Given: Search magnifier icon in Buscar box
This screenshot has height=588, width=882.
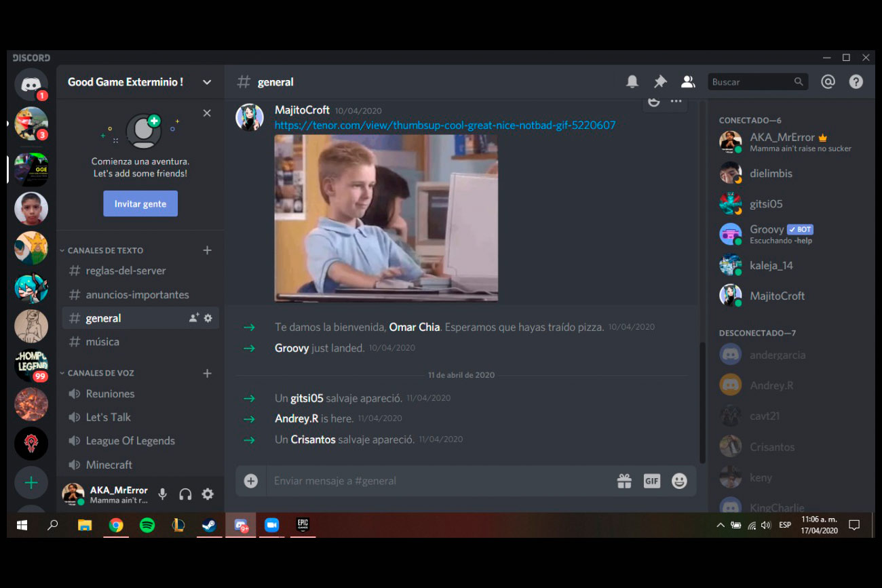Looking at the screenshot, I should 799,82.
